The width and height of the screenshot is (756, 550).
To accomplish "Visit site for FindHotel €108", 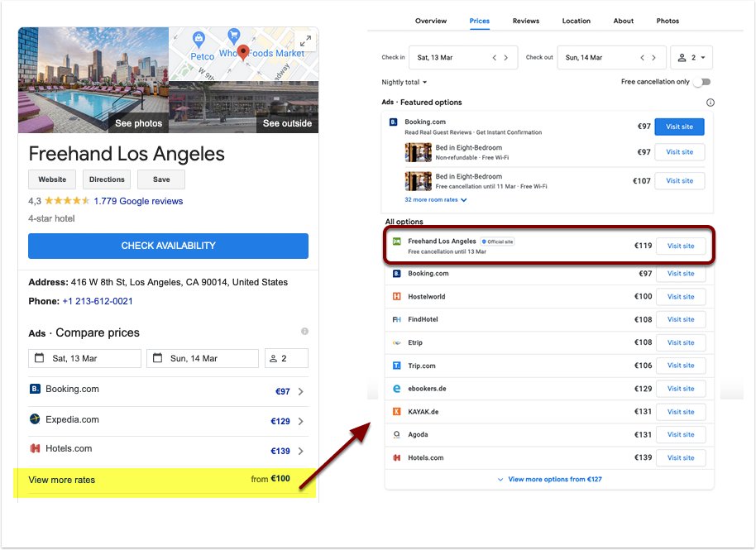I will coord(681,319).
